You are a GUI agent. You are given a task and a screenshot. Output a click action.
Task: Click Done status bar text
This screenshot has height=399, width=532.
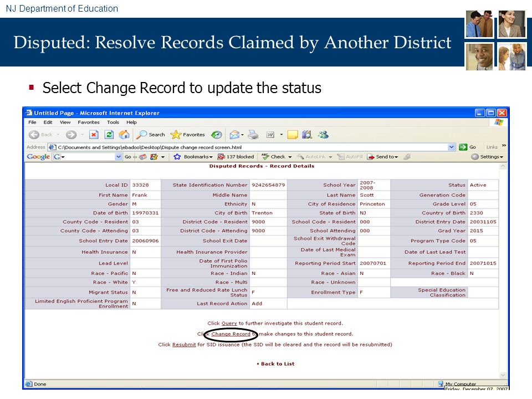(40, 384)
